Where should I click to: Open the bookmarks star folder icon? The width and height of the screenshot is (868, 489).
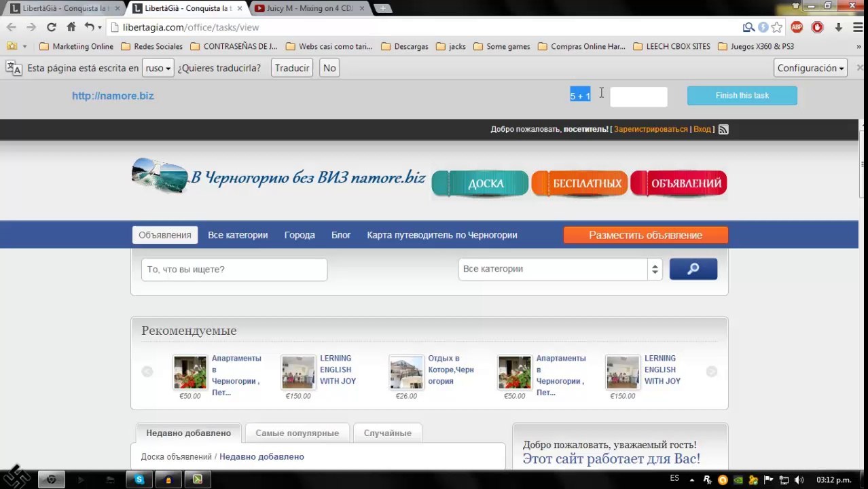coord(12,46)
